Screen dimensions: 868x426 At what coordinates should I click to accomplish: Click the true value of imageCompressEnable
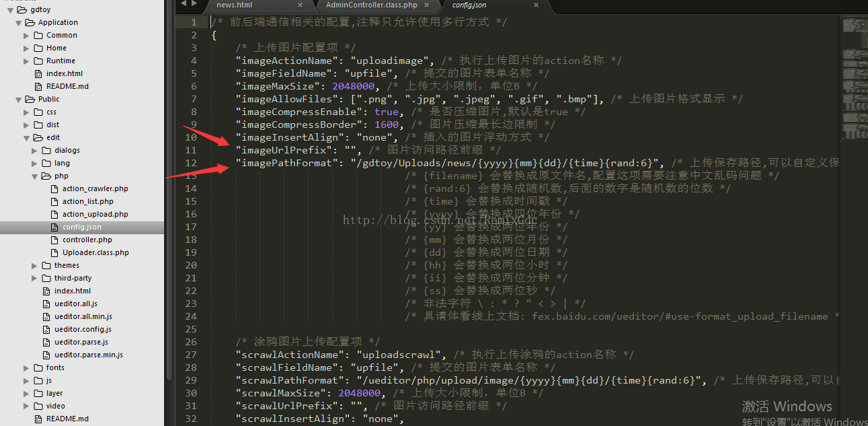[387, 112]
